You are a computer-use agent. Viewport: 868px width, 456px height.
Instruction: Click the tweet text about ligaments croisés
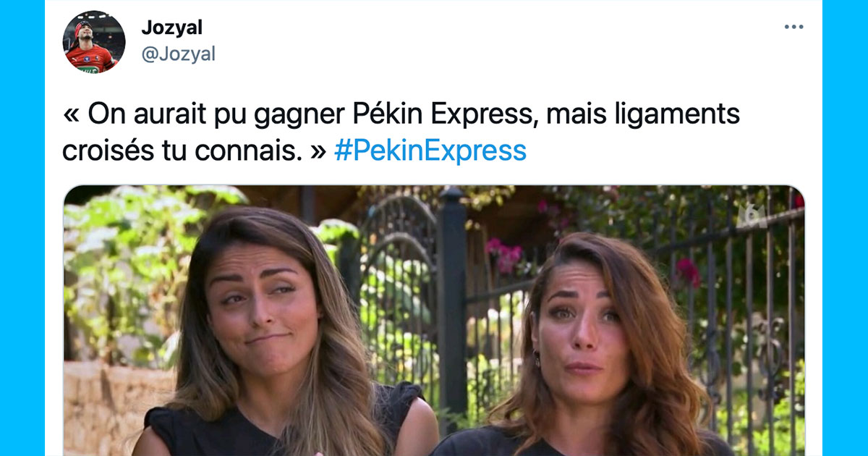tap(401, 132)
